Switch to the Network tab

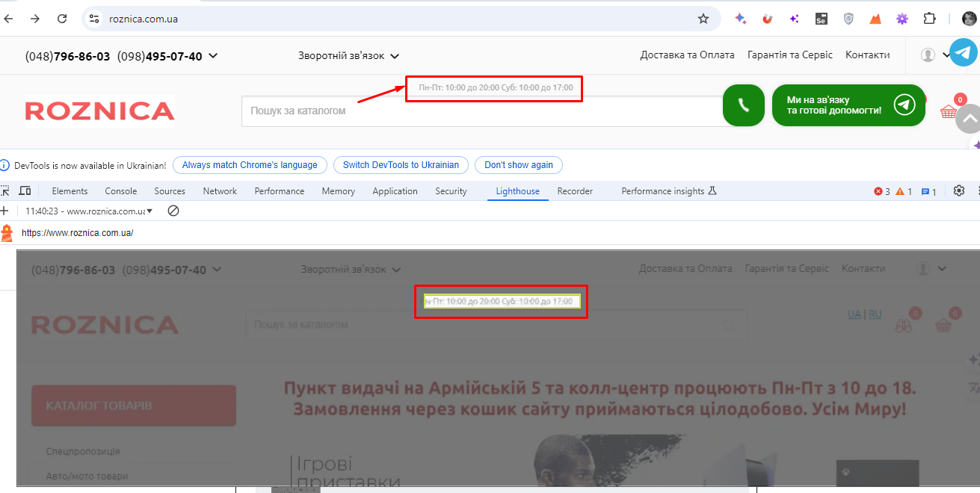[x=220, y=191]
